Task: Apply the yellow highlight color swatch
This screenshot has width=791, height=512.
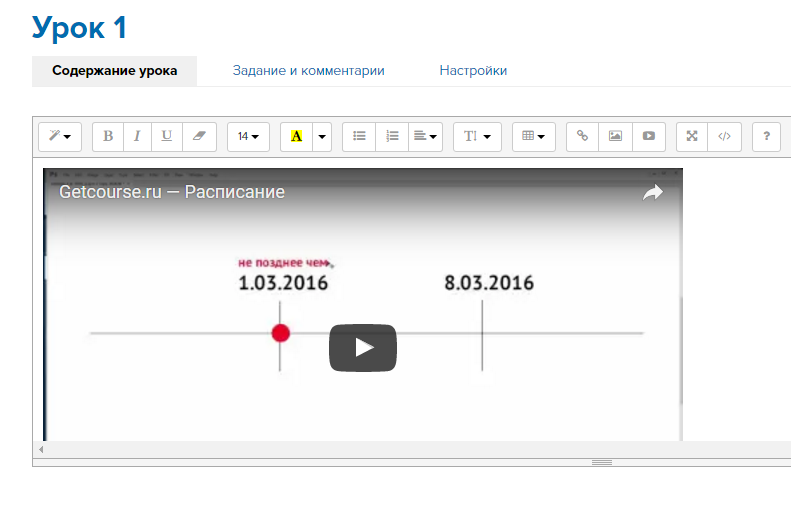Action: coord(296,136)
